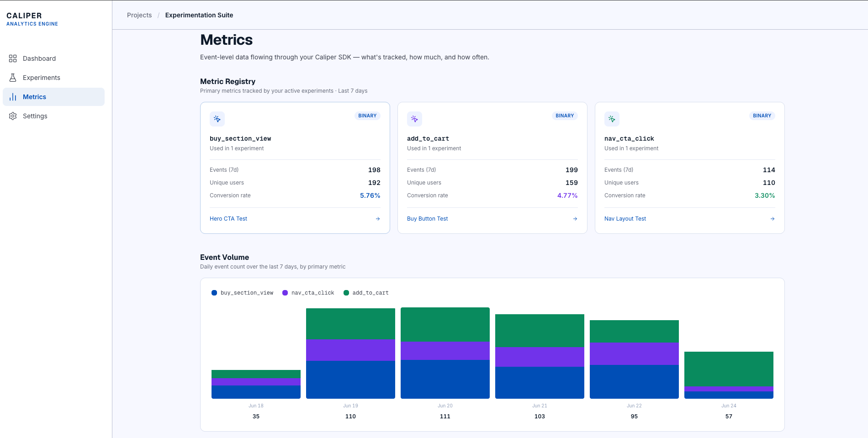Screen dimensions: 868x438
Task: Select Experiments in the sidebar menu
Action: pos(54,78)
